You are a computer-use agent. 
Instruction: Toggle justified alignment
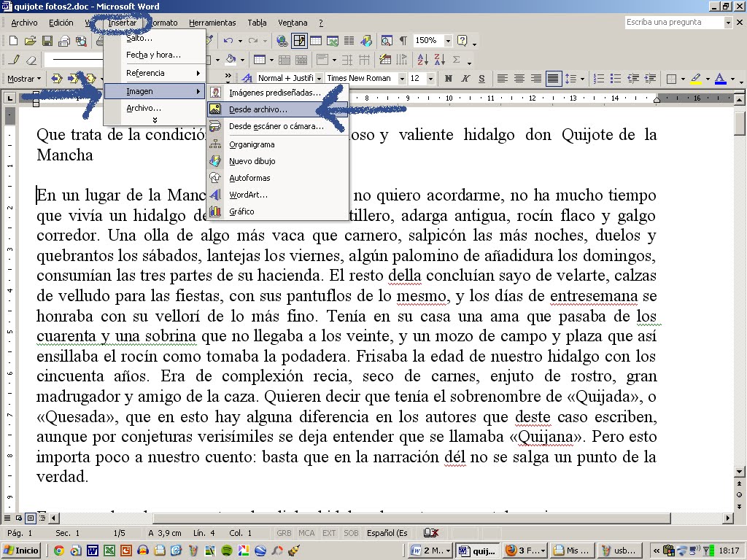tap(553, 78)
